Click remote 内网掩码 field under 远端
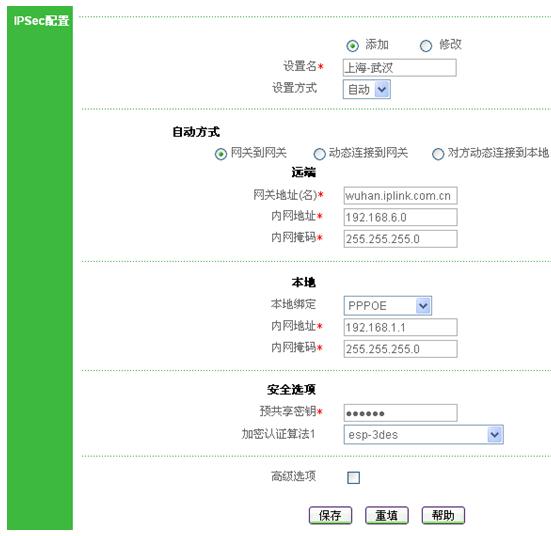The image size is (551, 536). click(400, 239)
